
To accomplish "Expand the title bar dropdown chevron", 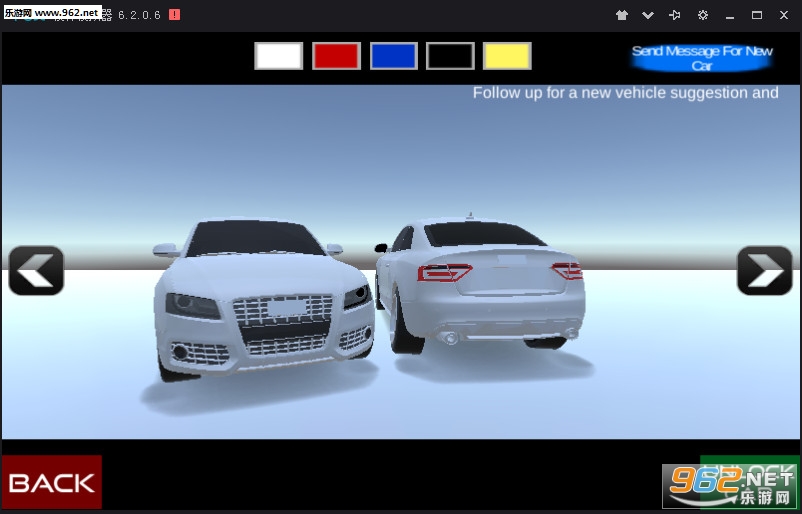I will pos(648,15).
